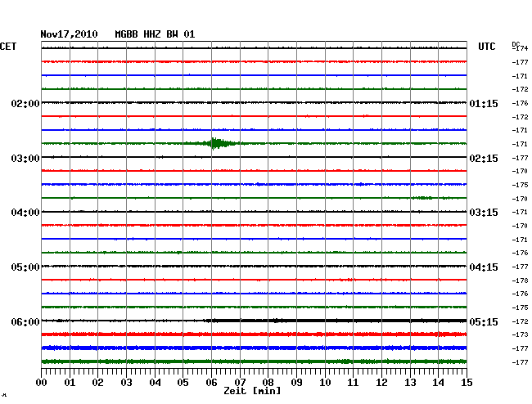Select the CET timezone label

tap(8, 47)
